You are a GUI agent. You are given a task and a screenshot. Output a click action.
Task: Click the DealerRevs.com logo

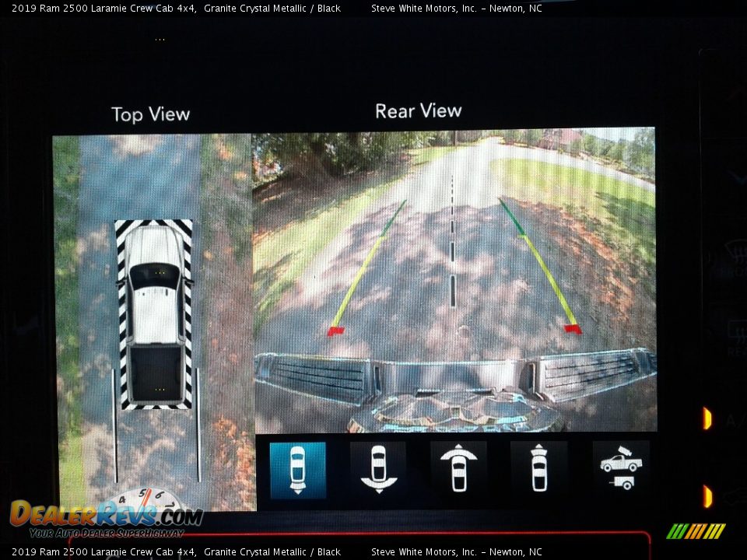[106, 518]
